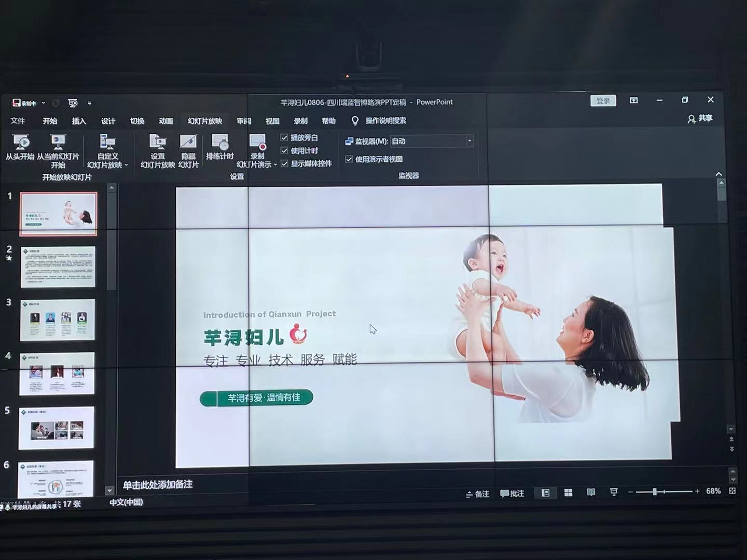Click the From Beginning (从头开始) slideshow icon
The width and height of the screenshot is (747, 560).
pos(21,142)
